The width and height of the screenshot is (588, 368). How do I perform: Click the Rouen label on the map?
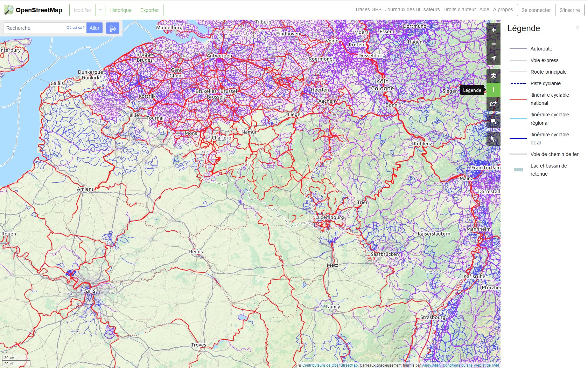9,234
